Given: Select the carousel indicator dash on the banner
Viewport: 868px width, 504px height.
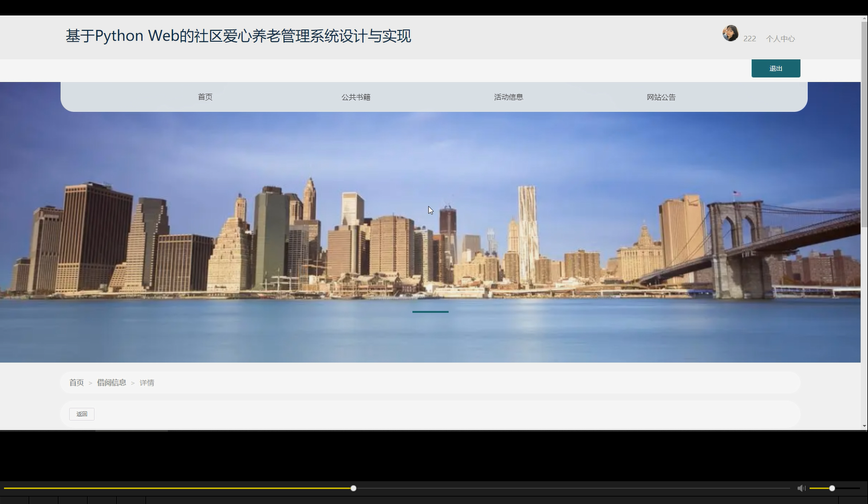Looking at the screenshot, I should pyautogui.click(x=430, y=312).
